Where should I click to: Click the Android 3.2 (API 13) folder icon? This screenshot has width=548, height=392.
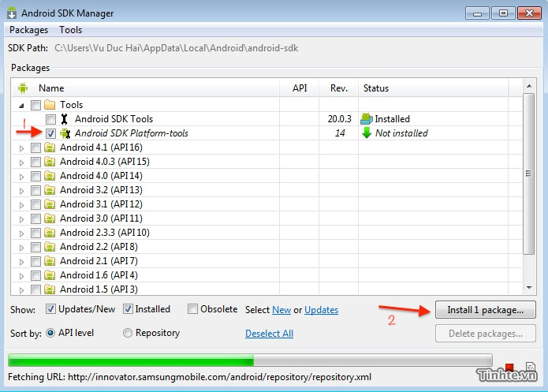click(x=50, y=190)
